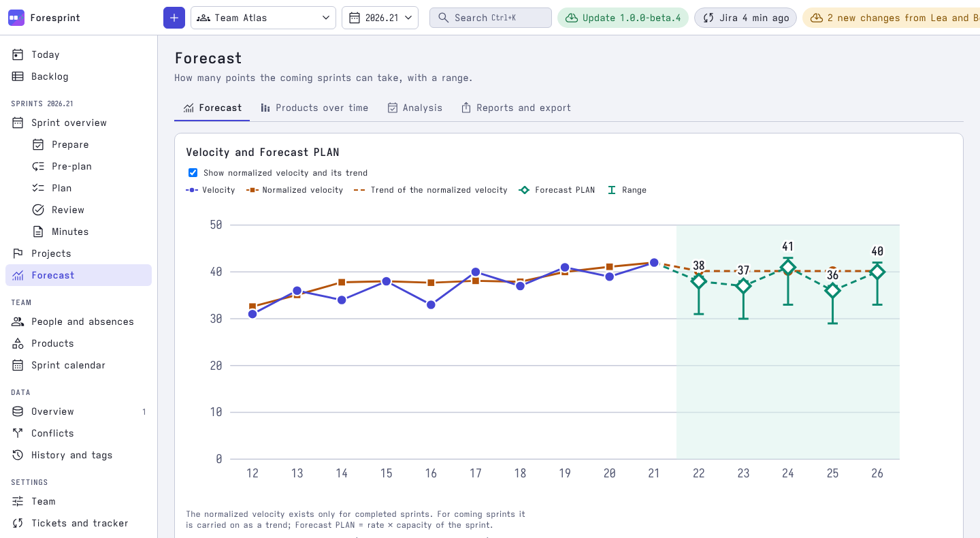This screenshot has width=980, height=538.
Task: Toggle the Forecast PLAN legend entry
Action: [557, 190]
